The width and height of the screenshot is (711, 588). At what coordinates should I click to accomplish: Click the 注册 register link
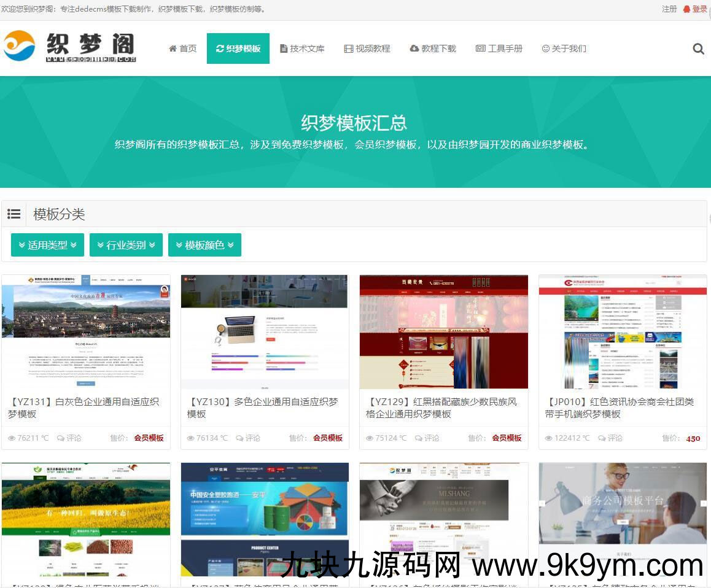[669, 9]
